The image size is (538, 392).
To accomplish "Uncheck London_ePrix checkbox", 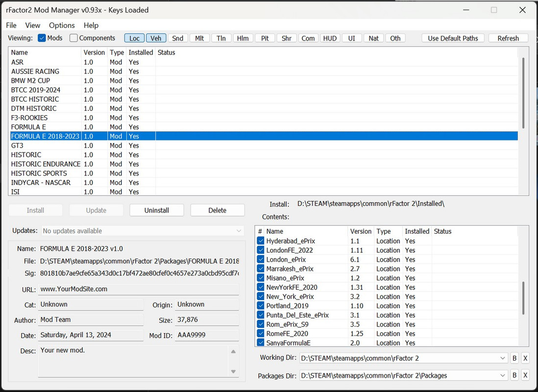I will pos(260,259).
